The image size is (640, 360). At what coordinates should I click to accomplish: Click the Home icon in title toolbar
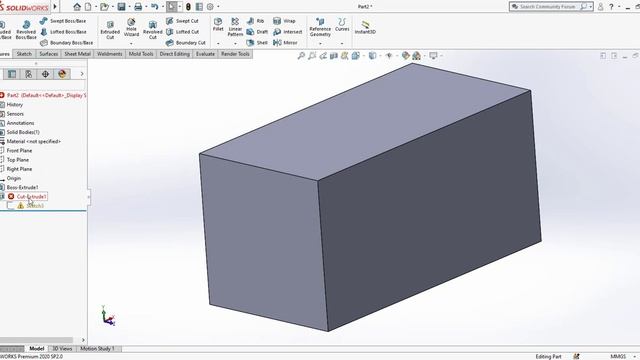click(x=77, y=7)
